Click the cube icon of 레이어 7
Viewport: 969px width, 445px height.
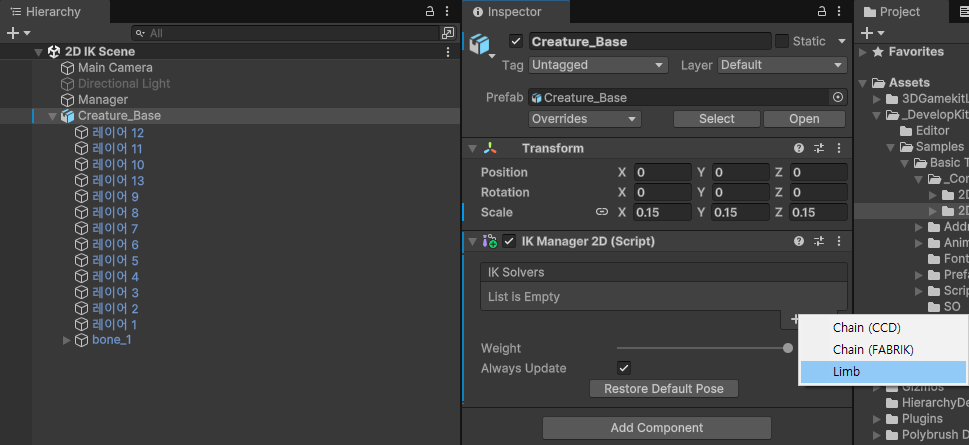82,229
